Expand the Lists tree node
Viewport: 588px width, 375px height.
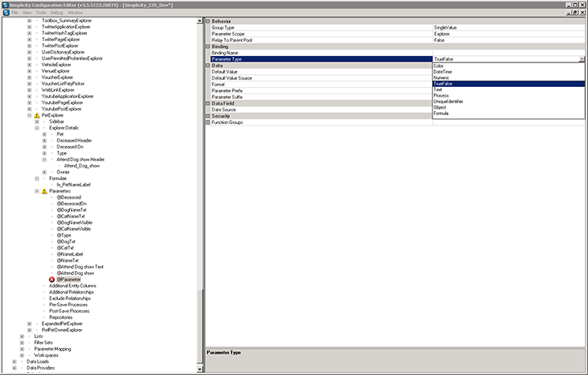point(22,336)
